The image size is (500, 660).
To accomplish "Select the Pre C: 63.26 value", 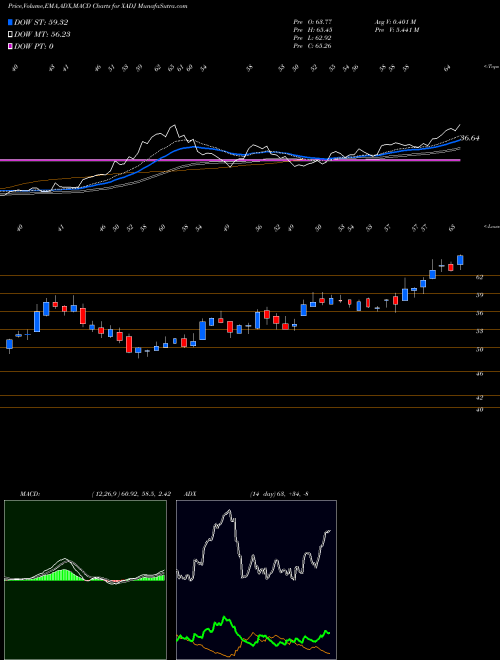I will point(312,46).
